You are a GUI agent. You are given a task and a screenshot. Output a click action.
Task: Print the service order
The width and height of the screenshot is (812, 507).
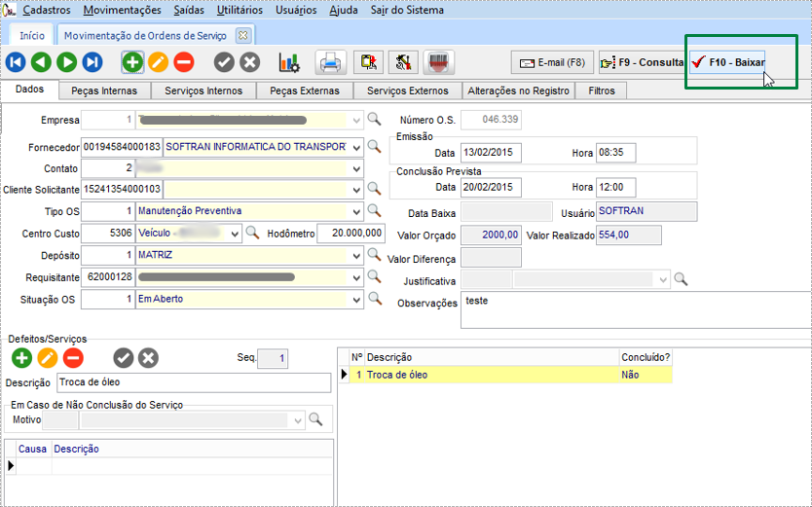click(331, 62)
